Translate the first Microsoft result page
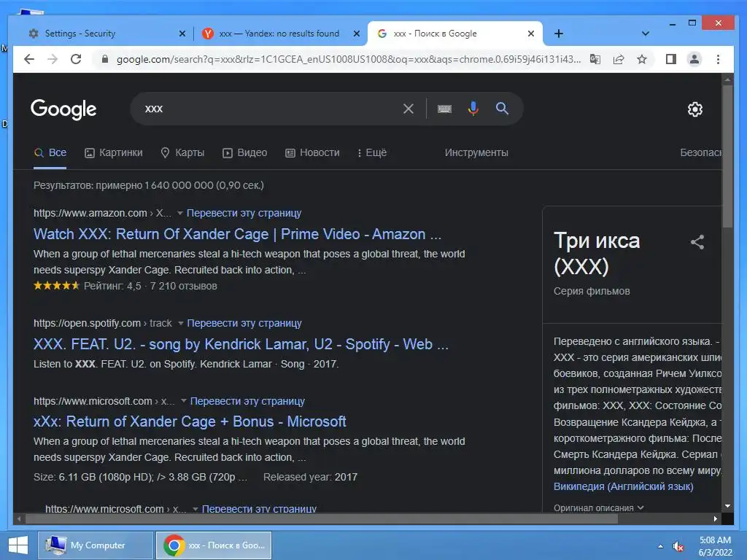Viewport: 747px width, 560px height. tap(247, 401)
